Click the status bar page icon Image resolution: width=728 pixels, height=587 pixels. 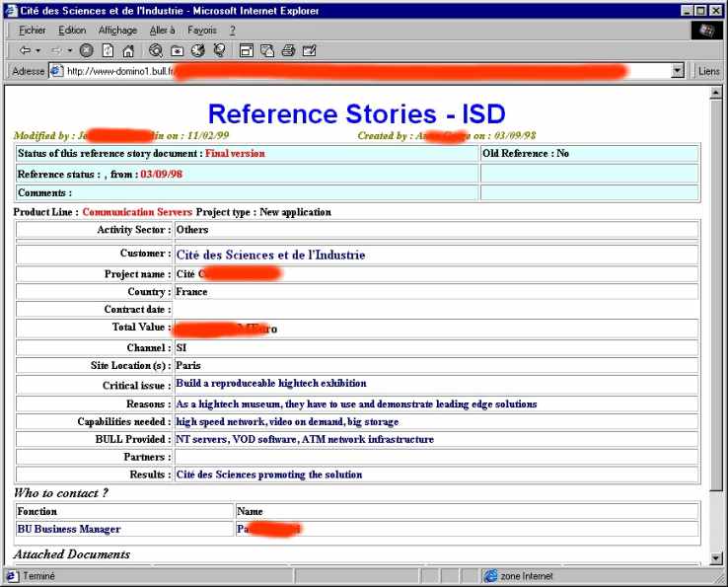coord(13,576)
